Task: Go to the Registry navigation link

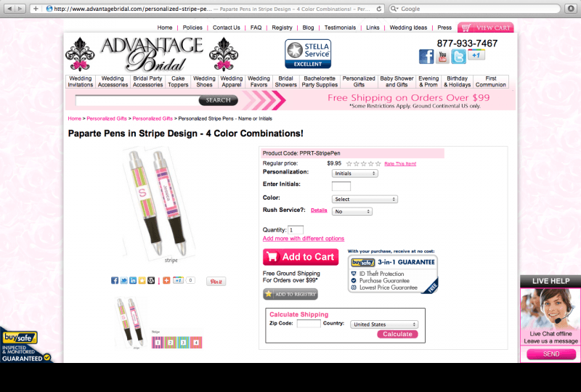Action: (282, 28)
